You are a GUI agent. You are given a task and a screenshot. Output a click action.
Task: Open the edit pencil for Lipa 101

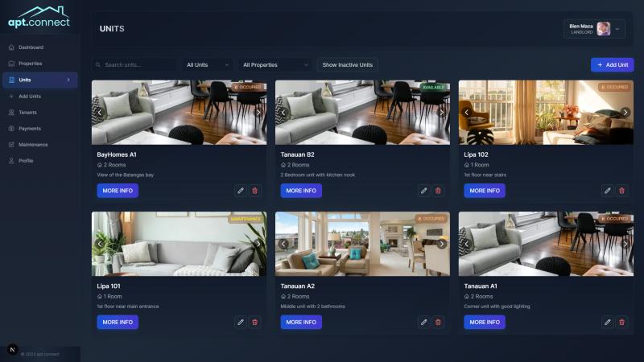pos(241,323)
